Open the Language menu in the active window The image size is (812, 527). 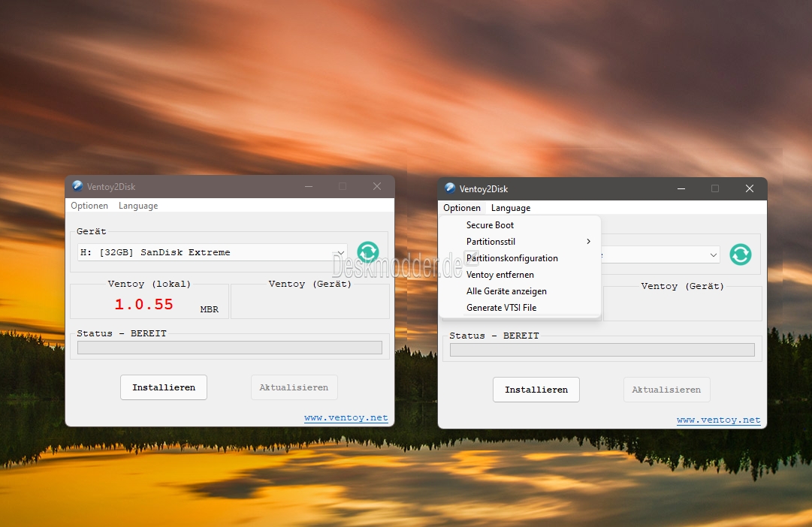pos(511,208)
